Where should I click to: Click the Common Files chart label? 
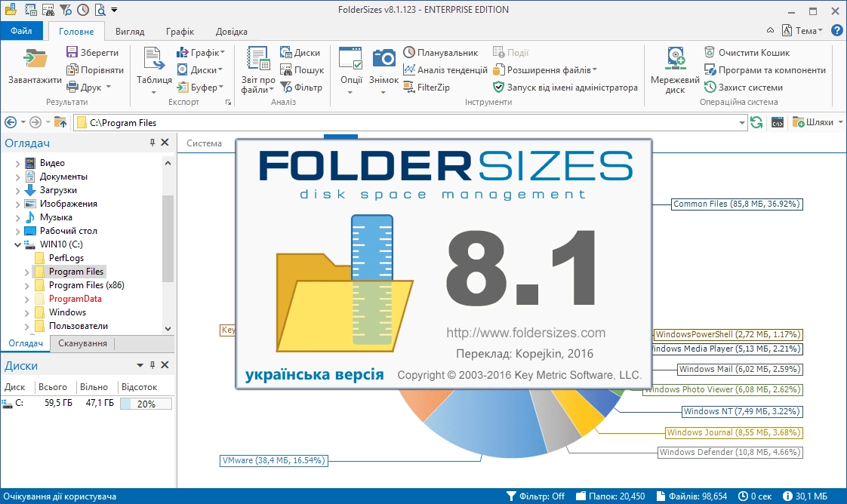[737, 204]
